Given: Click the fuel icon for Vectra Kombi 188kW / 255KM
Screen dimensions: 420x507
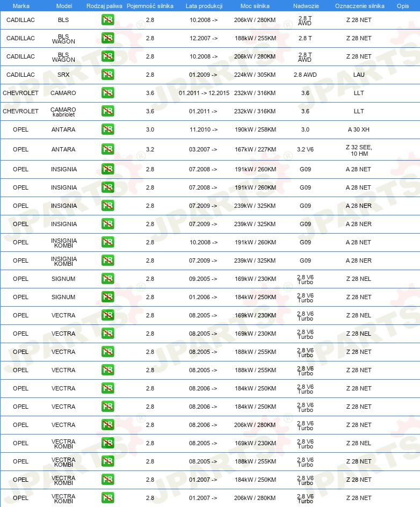Looking at the screenshot, I should pos(107,461).
